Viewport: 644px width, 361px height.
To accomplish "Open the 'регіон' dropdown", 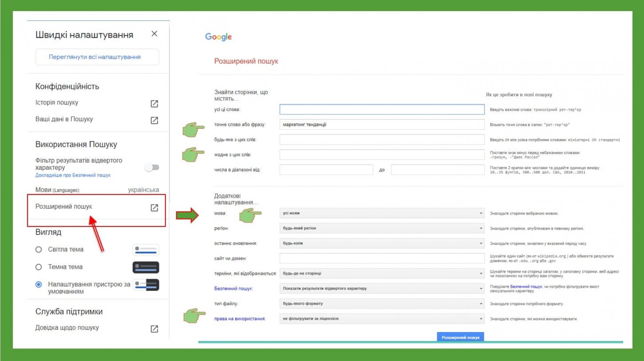I will click(382, 228).
